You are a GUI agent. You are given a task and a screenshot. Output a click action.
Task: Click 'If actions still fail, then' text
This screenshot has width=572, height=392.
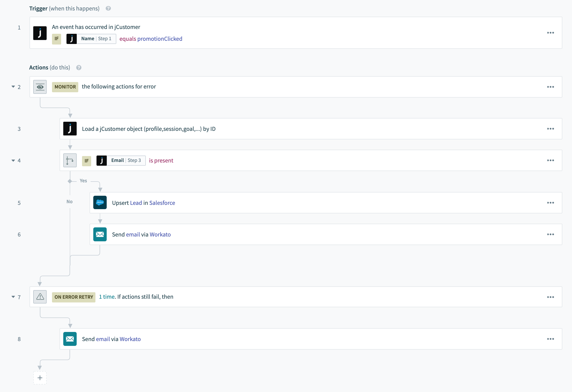(145, 297)
